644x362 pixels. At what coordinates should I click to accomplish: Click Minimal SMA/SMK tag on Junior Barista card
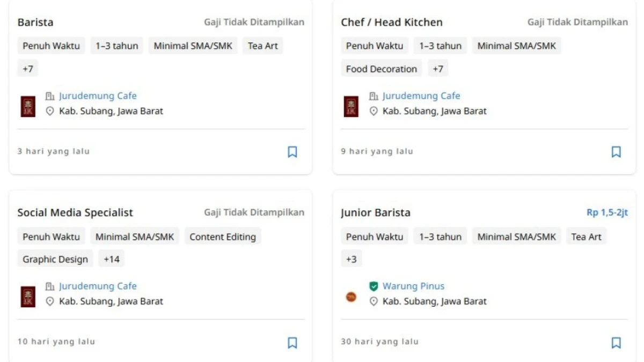click(517, 237)
